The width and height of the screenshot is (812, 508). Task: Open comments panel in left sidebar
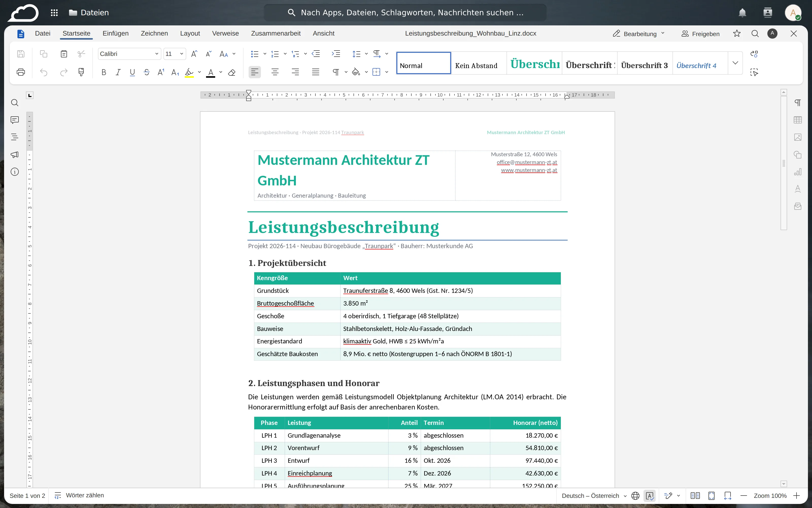point(14,120)
